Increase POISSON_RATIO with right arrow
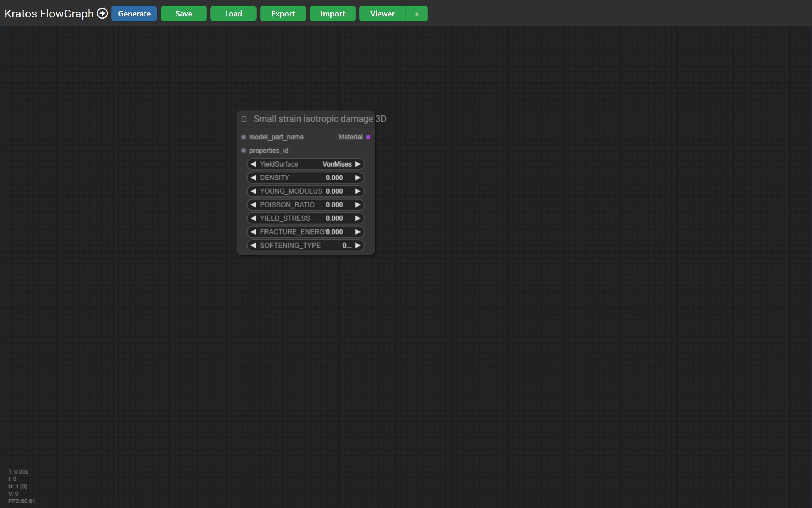The image size is (812, 508). point(358,205)
